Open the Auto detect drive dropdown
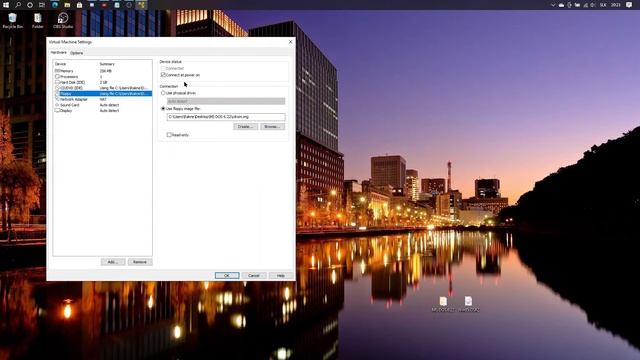The height and width of the screenshot is (360, 640). [x=226, y=101]
